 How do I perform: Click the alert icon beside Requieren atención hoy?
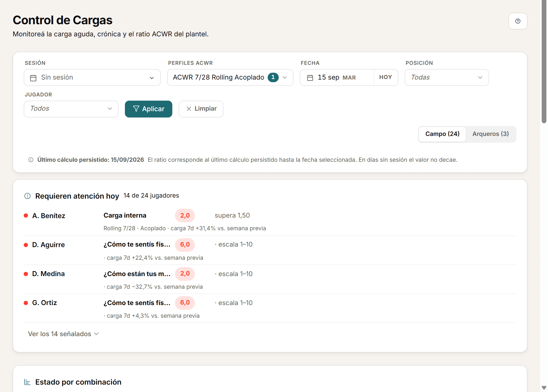[x=27, y=196]
